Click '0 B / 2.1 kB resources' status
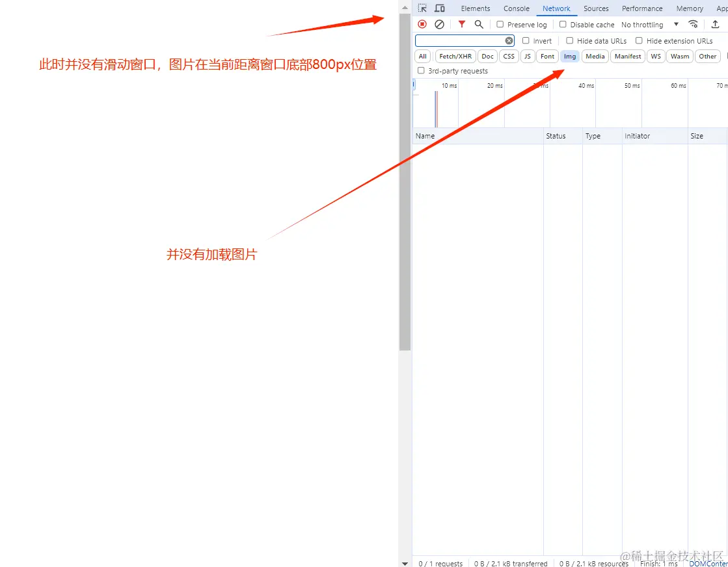Screen dimensions: 728x567 [x=594, y=563]
